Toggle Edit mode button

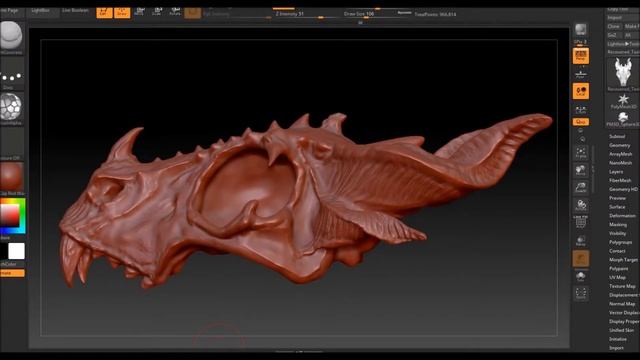(104, 12)
